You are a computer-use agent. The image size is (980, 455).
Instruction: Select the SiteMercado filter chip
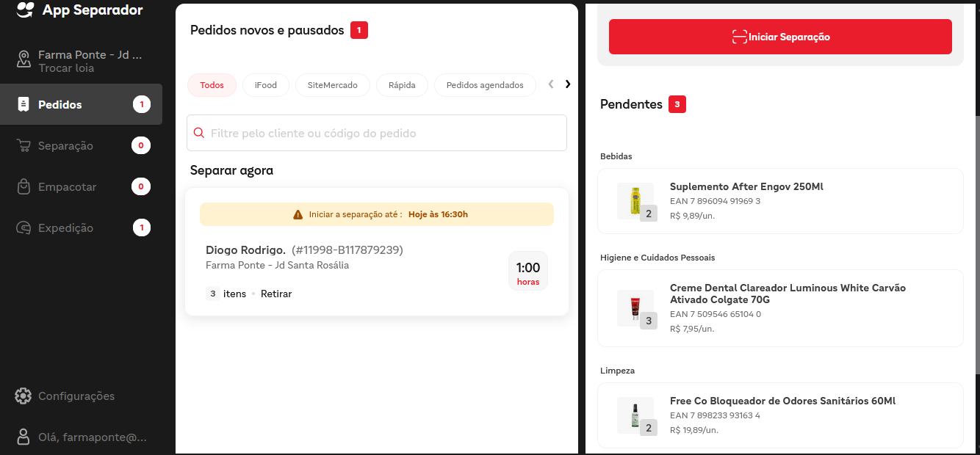tap(332, 85)
